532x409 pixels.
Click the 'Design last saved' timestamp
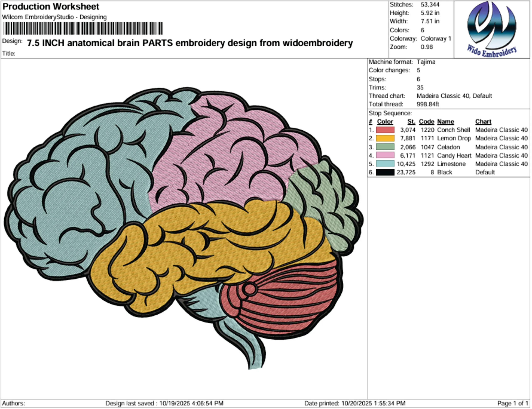(164, 403)
